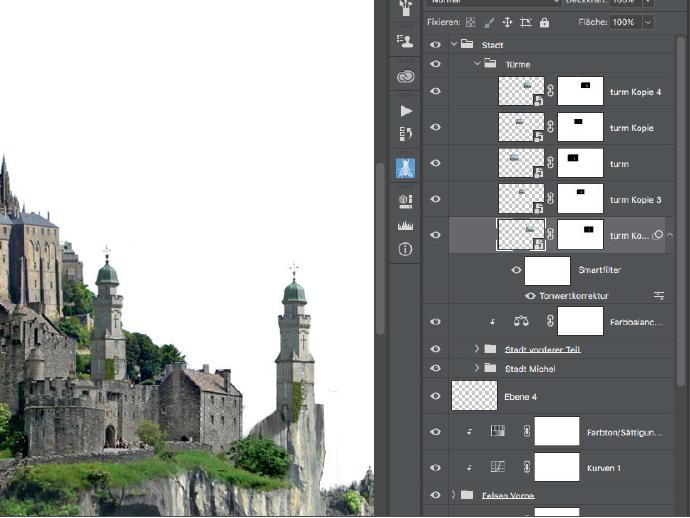Click prevent artboard auto-nesting icon
690x518 pixels.
click(x=526, y=22)
